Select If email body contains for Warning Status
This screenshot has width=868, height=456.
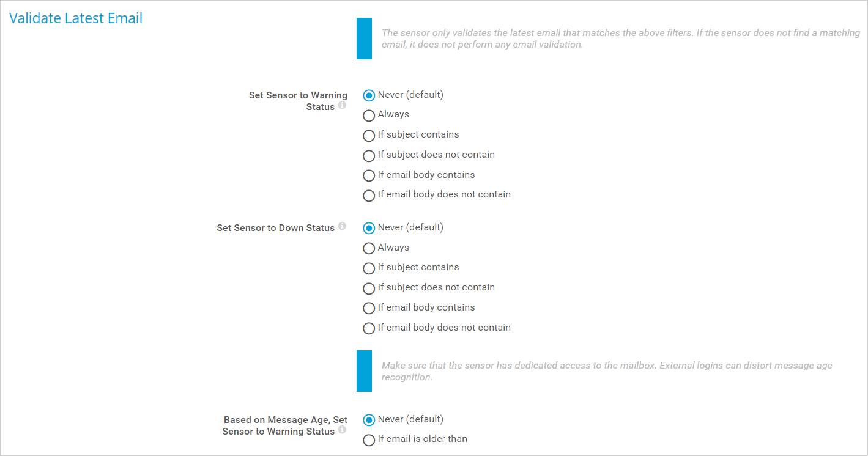coord(369,176)
